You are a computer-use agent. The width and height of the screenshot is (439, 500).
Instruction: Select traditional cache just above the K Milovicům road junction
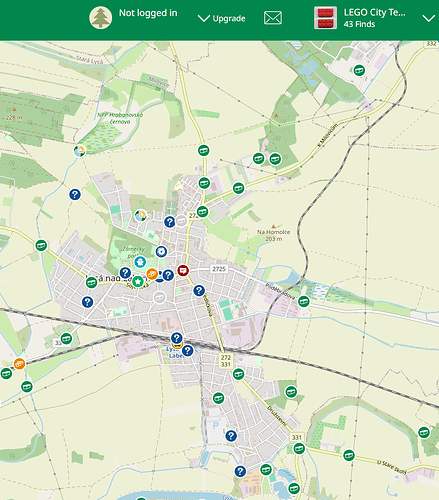click(204, 183)
